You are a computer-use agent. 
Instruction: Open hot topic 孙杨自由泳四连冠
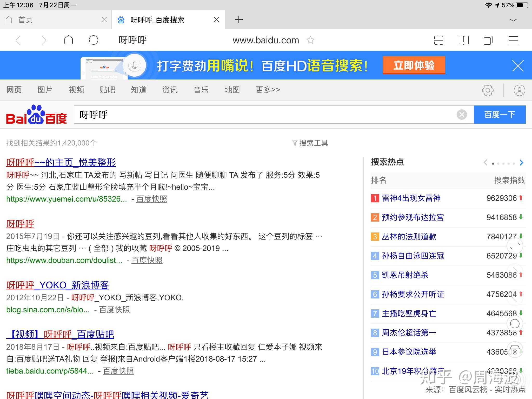pos(413,256)
